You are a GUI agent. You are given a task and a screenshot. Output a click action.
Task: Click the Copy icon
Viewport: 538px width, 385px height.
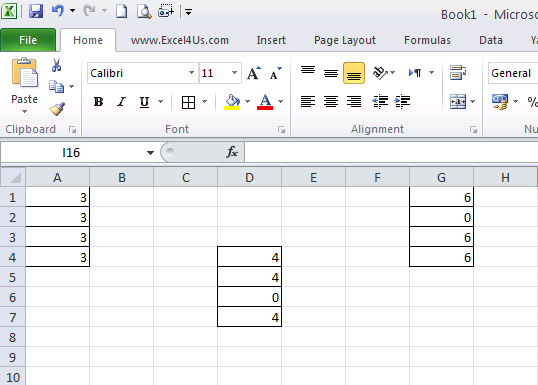pos(56,86)
